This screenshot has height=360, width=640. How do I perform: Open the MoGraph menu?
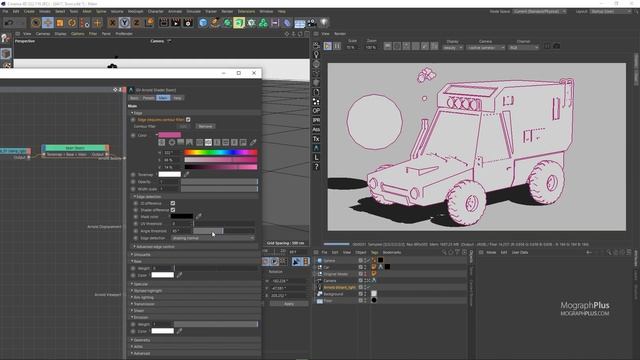[136, 11]
